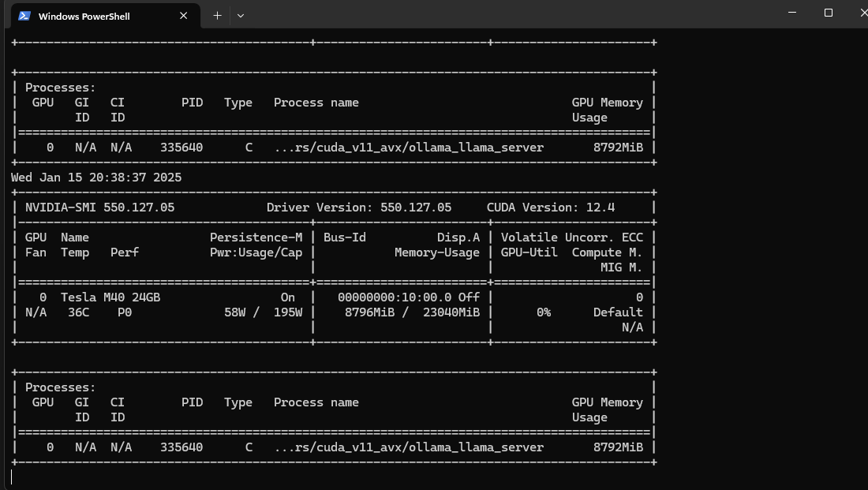Click the Processes: heading above the timestamp

point(60,88)
